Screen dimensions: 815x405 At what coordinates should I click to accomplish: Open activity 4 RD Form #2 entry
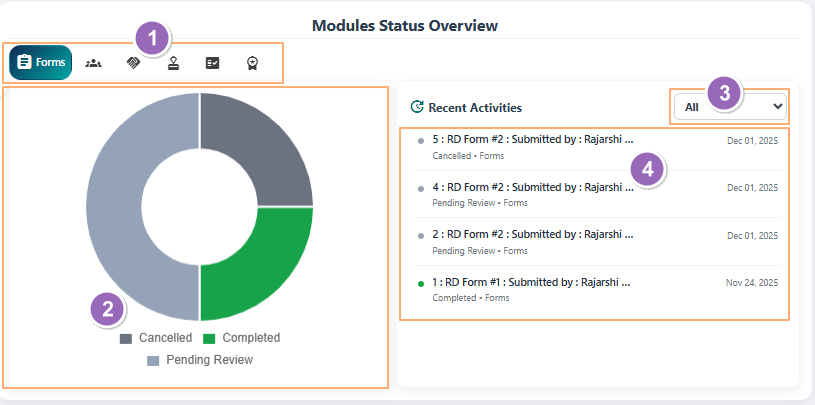pos(532,187)
